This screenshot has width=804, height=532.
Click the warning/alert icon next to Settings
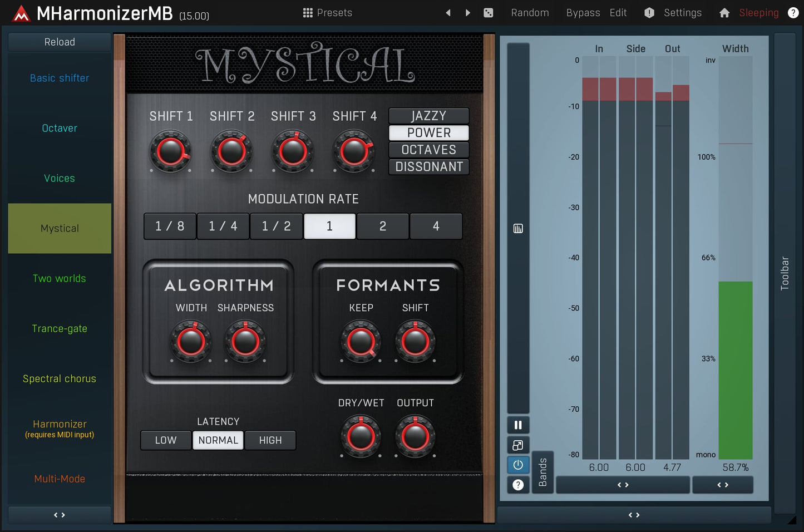point(649,12)
